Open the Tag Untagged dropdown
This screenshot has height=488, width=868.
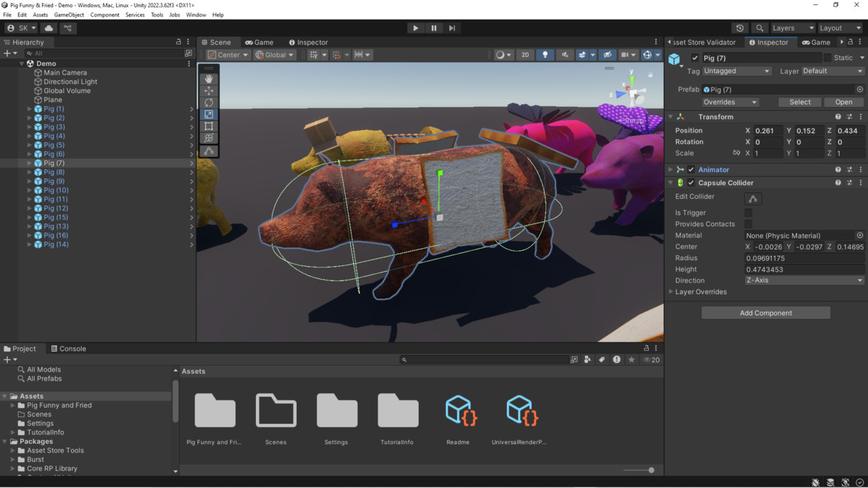[737, 71]
